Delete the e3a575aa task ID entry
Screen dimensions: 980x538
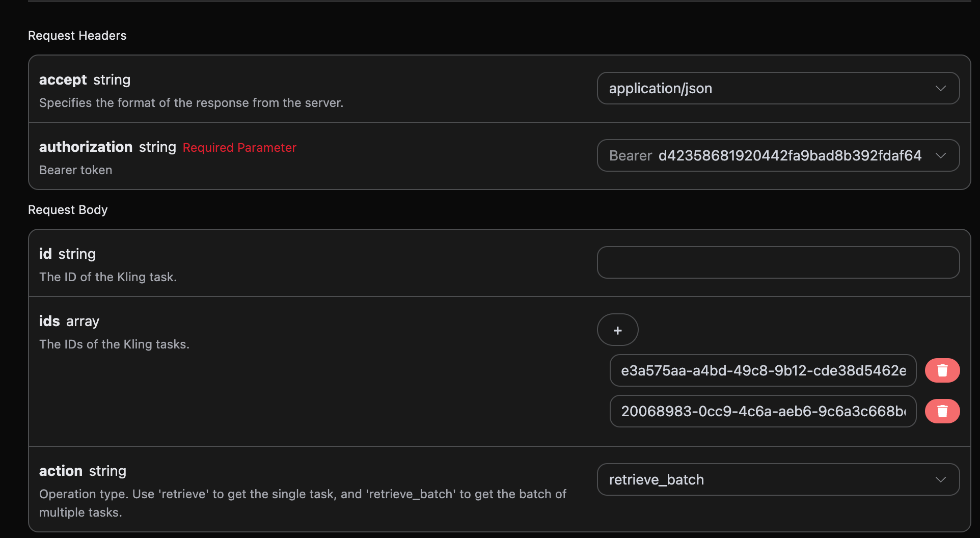click(x=942, y=370)
